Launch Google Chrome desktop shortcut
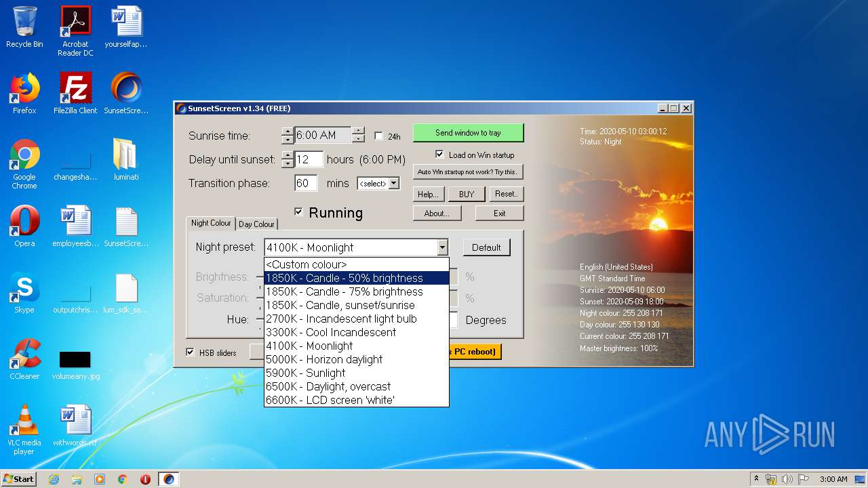Viewport: 868px width, 488px height. 24,163
